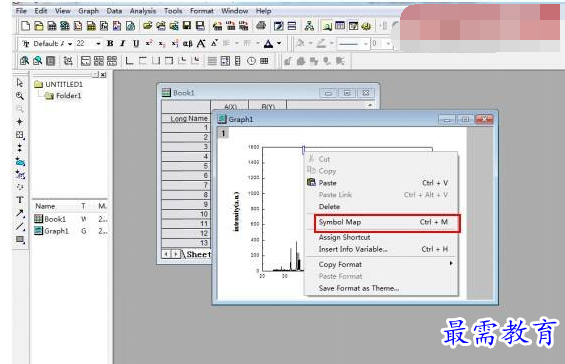Select the Zoom In magnifier tool

click(x=20, y=96)
